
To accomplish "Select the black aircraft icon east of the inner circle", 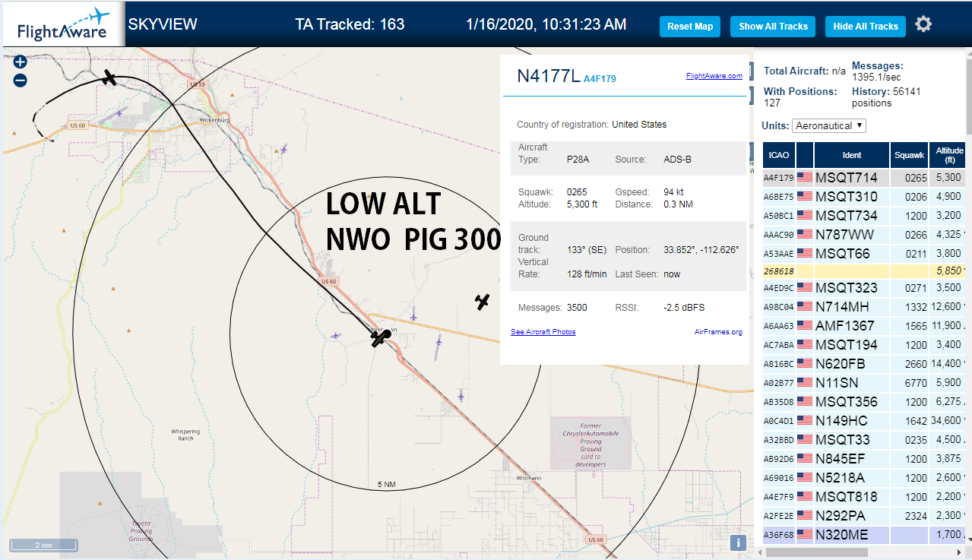I will pos(482,302).
